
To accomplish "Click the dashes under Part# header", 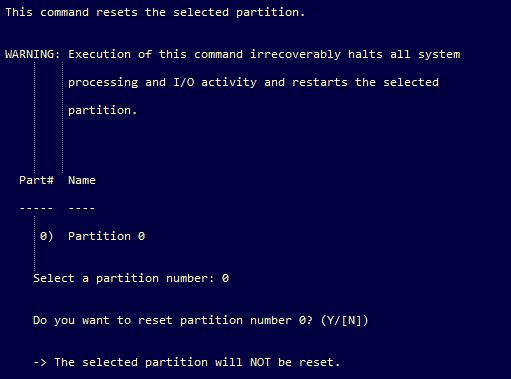I will point(36,209).
